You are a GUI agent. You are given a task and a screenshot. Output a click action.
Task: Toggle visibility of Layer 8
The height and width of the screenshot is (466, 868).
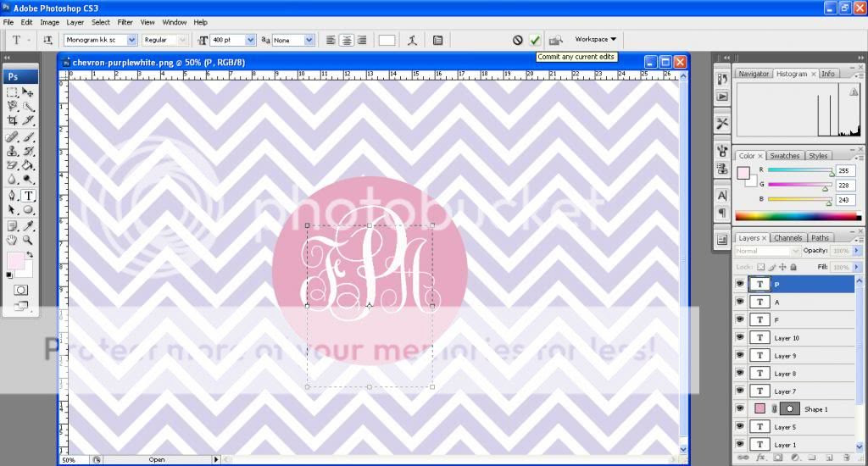point(740,373)
